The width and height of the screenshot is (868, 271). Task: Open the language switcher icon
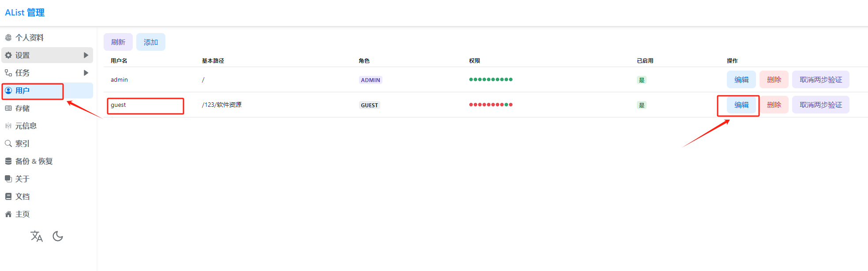[37, 237]
